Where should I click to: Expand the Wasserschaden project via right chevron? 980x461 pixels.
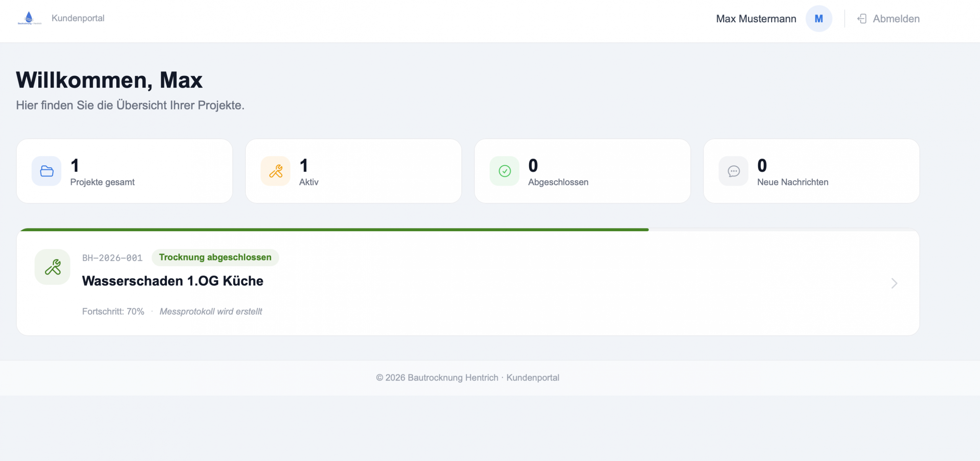895,283
